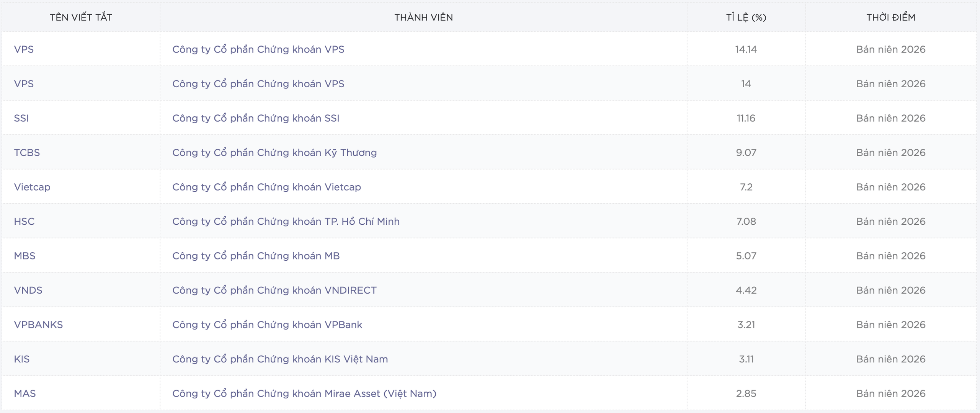Open Công ty Cổ phần Chứng khoán VNDIRECT

pyautogui.click(x=274, y=290)
